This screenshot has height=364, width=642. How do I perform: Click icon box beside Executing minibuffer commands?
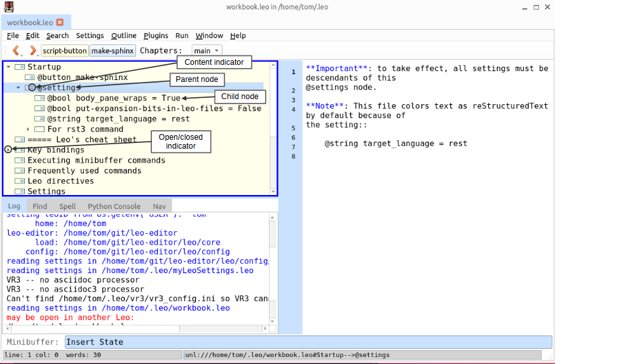click(x=20, y=160)
